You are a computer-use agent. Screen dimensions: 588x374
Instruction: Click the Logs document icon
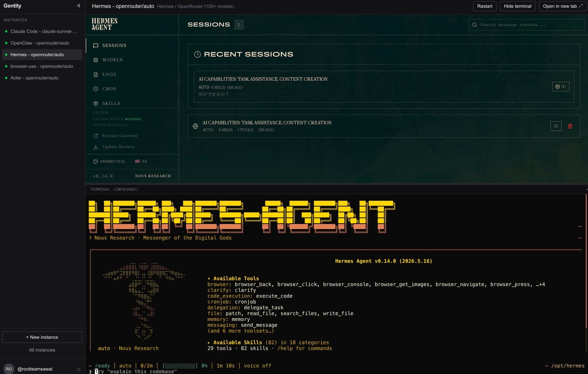(96, 75)
